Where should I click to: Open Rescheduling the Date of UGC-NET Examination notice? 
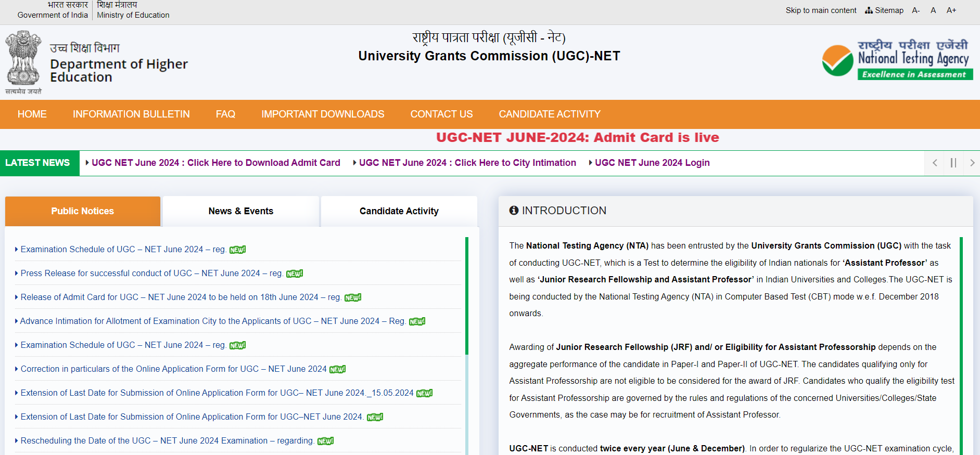click(168, 441)
